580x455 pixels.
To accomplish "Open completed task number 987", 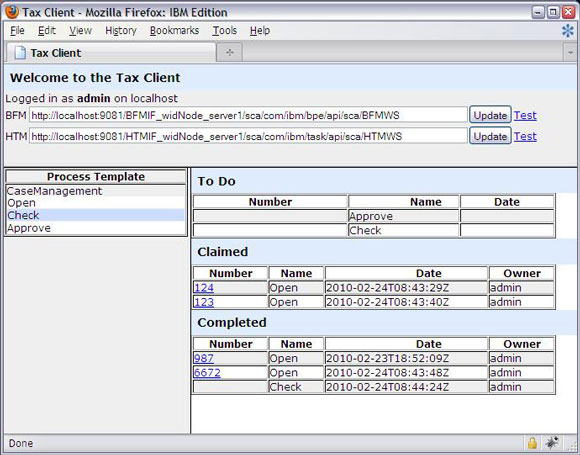I will (203, 358).
